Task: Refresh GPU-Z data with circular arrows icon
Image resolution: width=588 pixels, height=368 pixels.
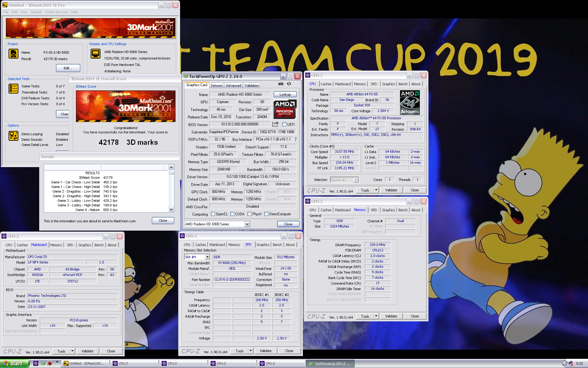Action: (289, 84)
